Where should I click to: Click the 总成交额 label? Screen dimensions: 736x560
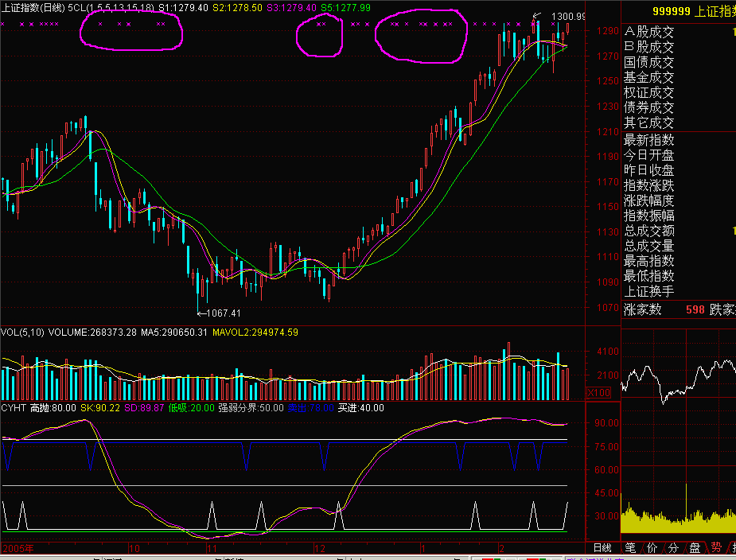pos(648,231)
